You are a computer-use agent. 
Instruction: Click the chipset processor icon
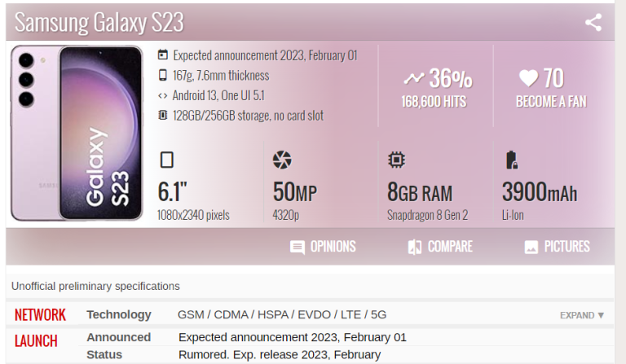click(x=397, y=160)
